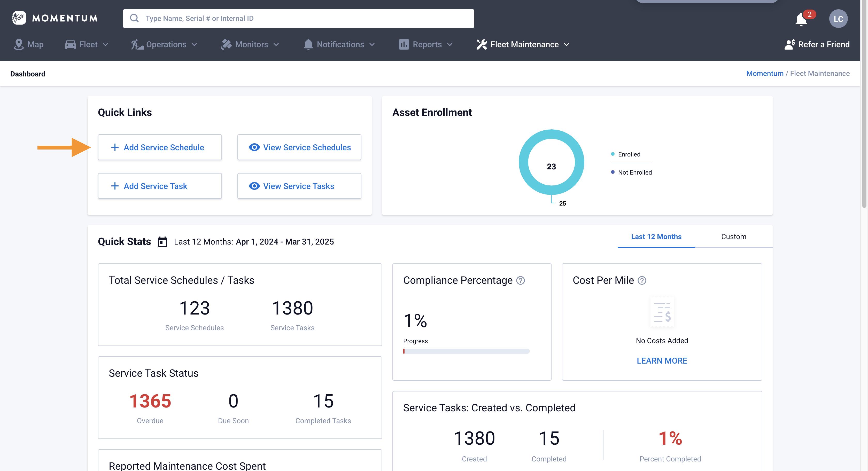Switch to the Custom date tab
Image resolution: width=868 pixels, height=471 pixels.
tap(733, 237)
